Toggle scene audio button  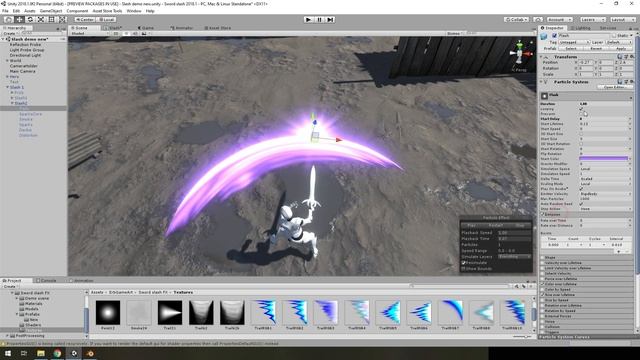point(135,33)
